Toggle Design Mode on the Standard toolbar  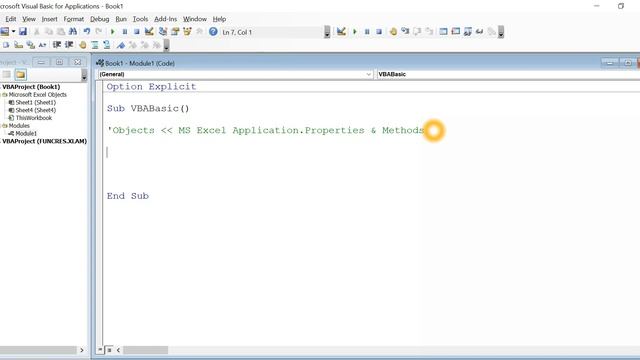tap(149, 31)
